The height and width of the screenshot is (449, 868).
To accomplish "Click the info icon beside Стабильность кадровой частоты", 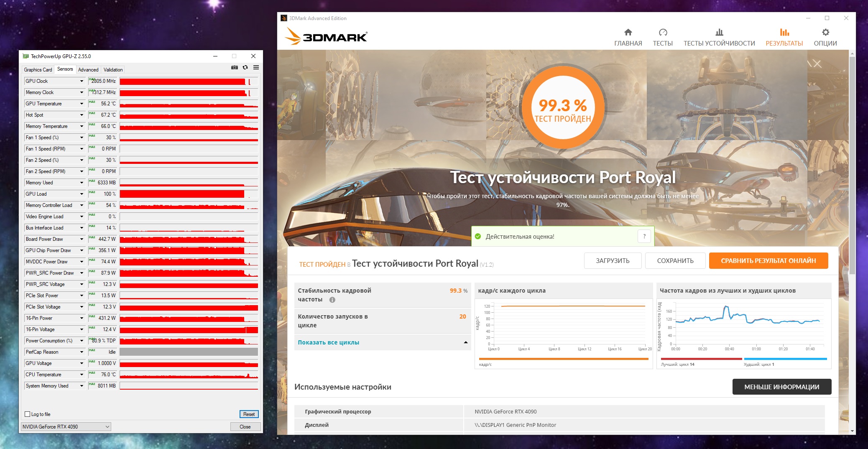I will click(x=332, y=300).
